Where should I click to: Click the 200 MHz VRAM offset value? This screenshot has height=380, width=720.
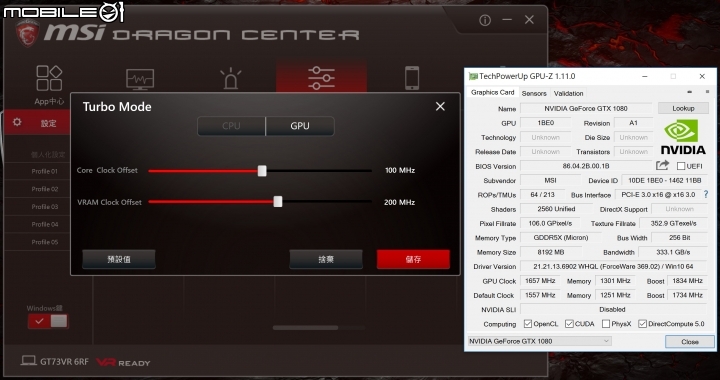[x=399, y=202]
